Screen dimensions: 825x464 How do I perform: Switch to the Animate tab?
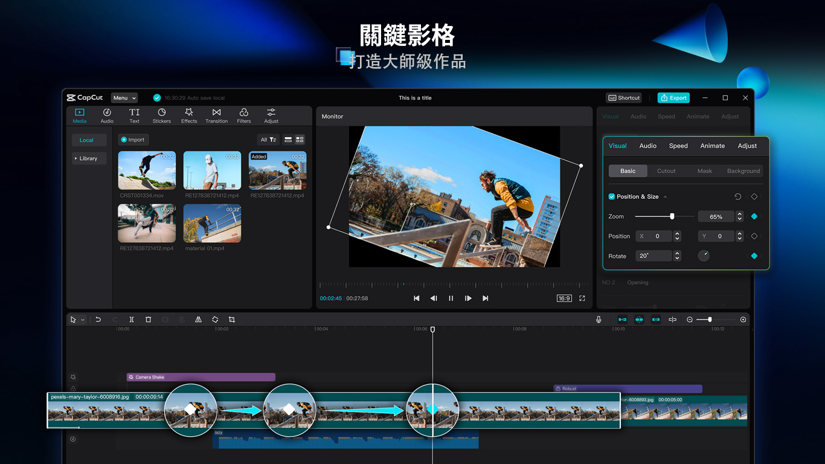(x=712, y=146)
